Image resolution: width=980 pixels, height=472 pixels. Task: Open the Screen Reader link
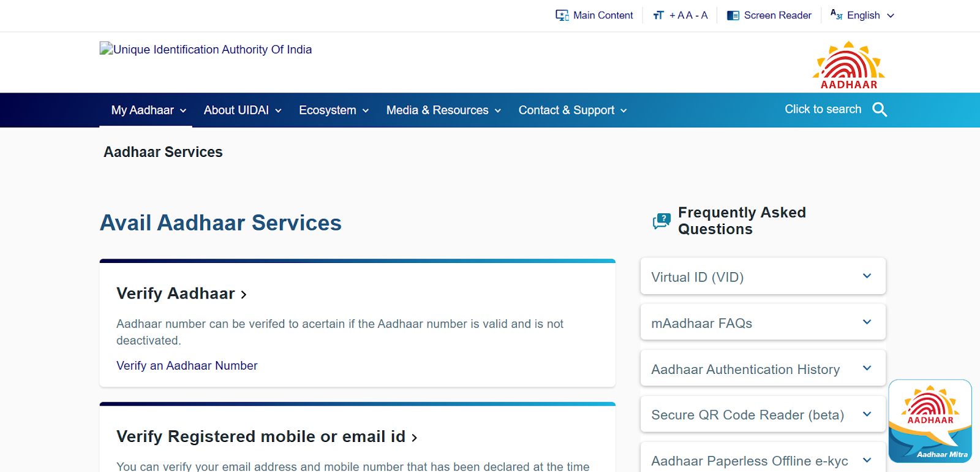click(x=769, y=15)
